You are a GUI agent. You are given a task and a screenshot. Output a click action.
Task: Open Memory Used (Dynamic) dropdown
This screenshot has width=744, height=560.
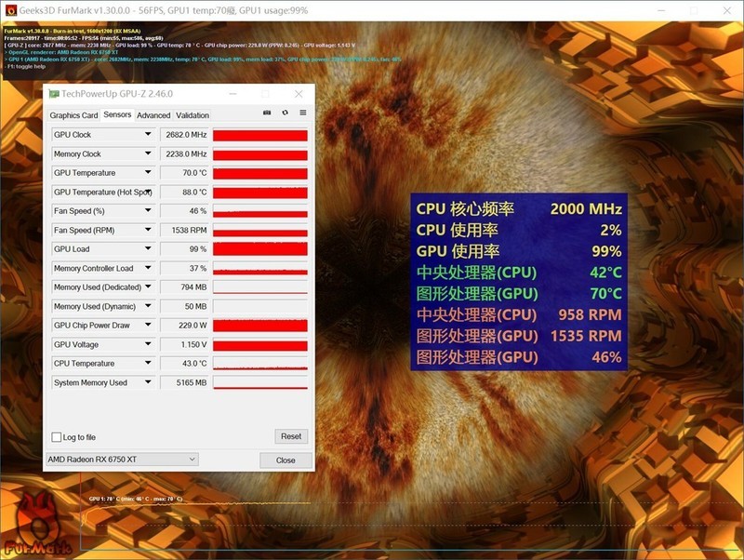click(x=148, y=306)
